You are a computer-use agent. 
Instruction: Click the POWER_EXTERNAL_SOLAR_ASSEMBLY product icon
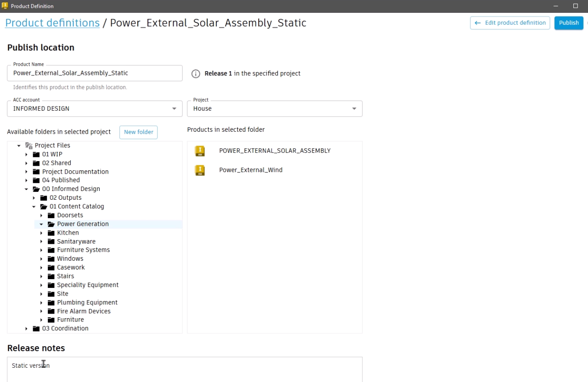point(199,151)
